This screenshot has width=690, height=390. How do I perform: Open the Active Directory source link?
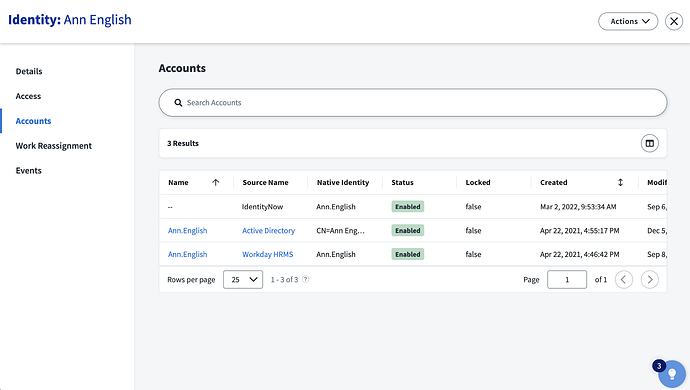[268, 231]
